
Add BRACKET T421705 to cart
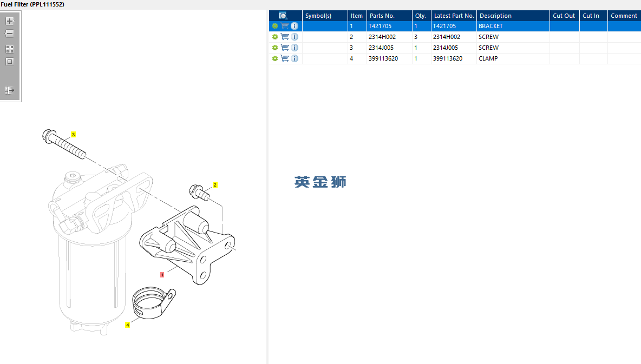point(285,26)
